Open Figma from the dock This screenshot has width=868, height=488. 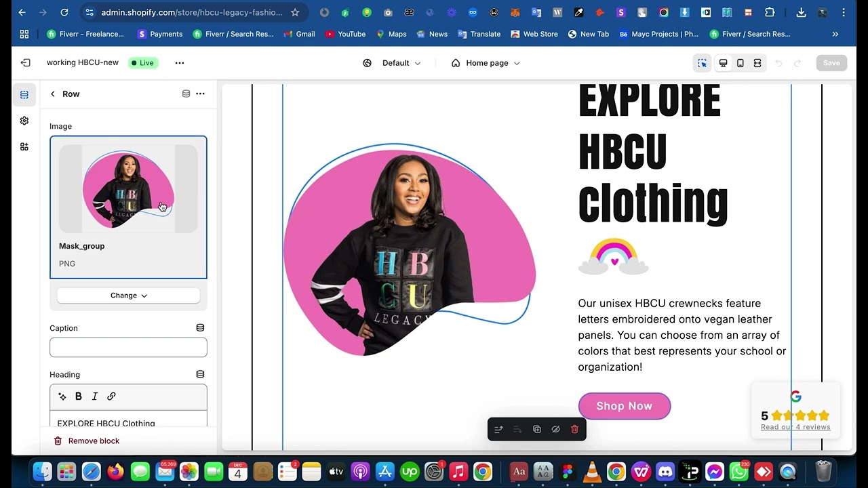(567, 471)
